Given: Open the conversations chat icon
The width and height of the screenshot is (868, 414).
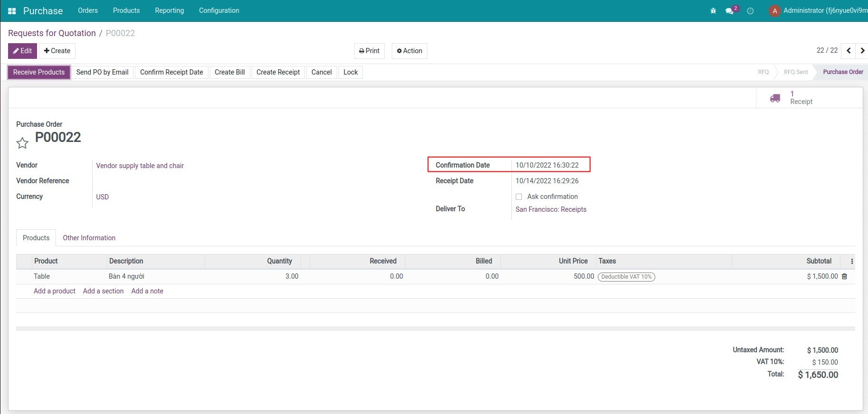Looking at the screenshot, I should coord(730,11).
